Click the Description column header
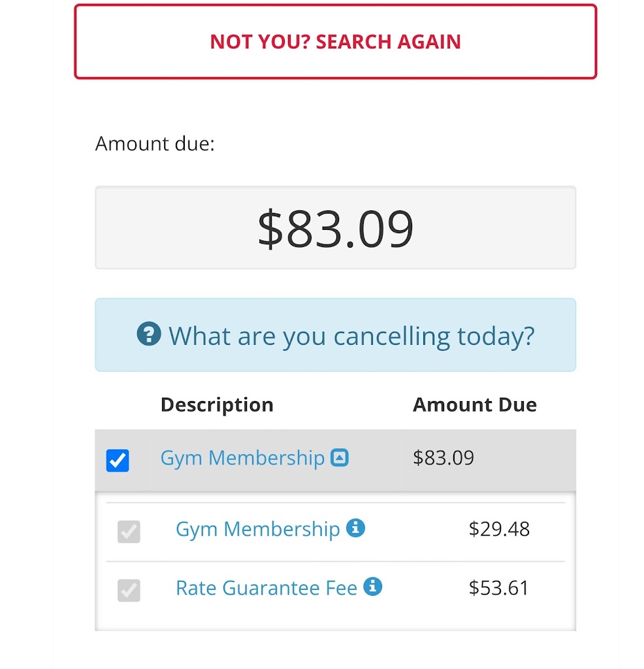Image resolution: width=644 pixels, height=669 pixels. point(217,405)
